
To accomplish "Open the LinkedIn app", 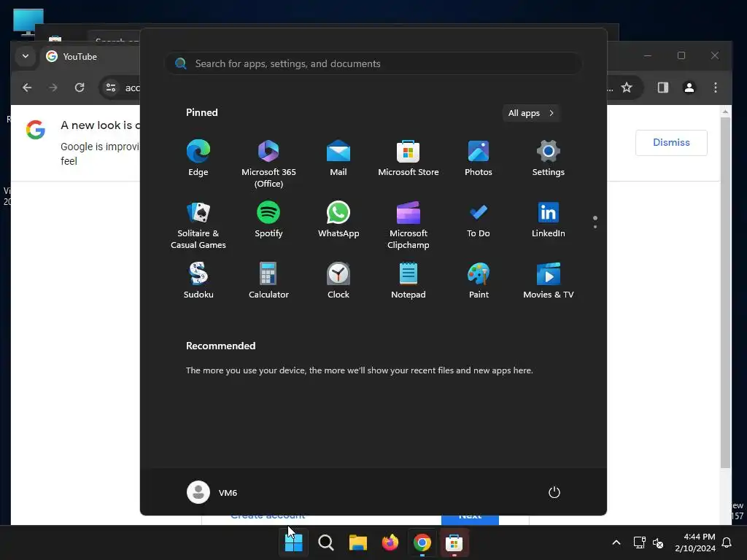I will pos(549,219).
